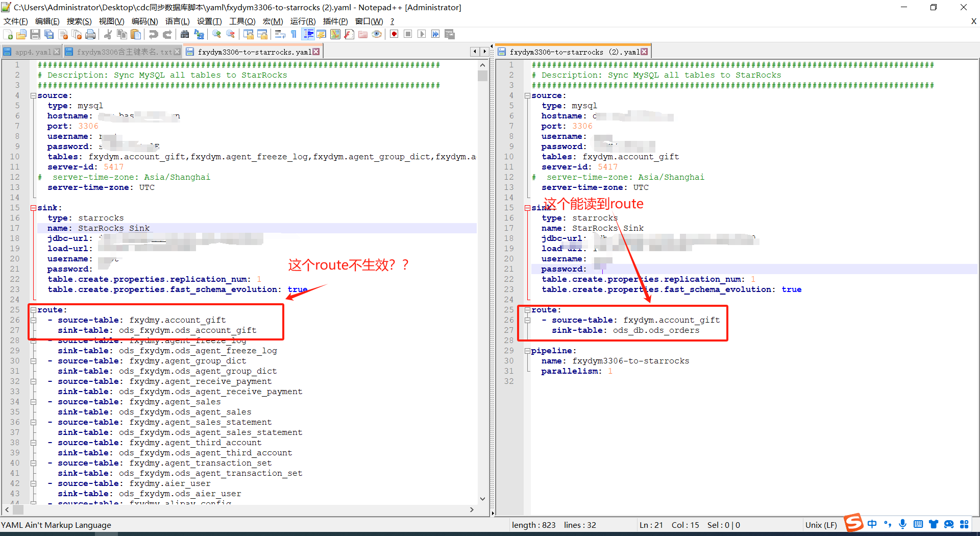
Task: Open the Sogou skin shirt icon
Action: pos(934,524)
